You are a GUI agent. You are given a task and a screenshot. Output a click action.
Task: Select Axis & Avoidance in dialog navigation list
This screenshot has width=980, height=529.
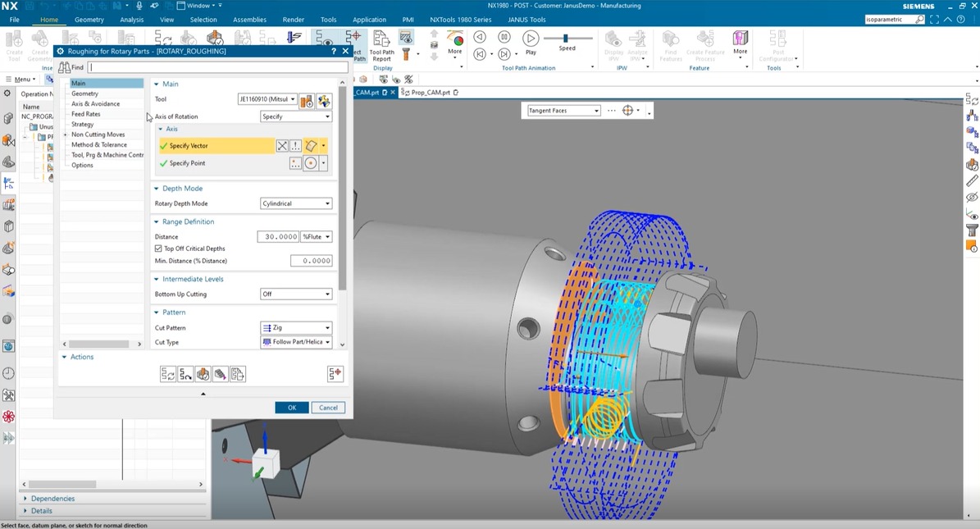[95, 104]
